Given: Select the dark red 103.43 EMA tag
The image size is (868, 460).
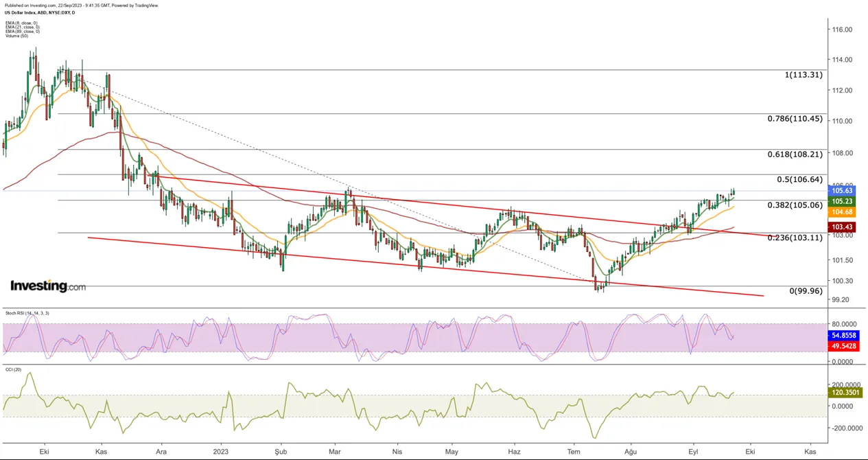Looking at the screenshot, I should [843, 227].
